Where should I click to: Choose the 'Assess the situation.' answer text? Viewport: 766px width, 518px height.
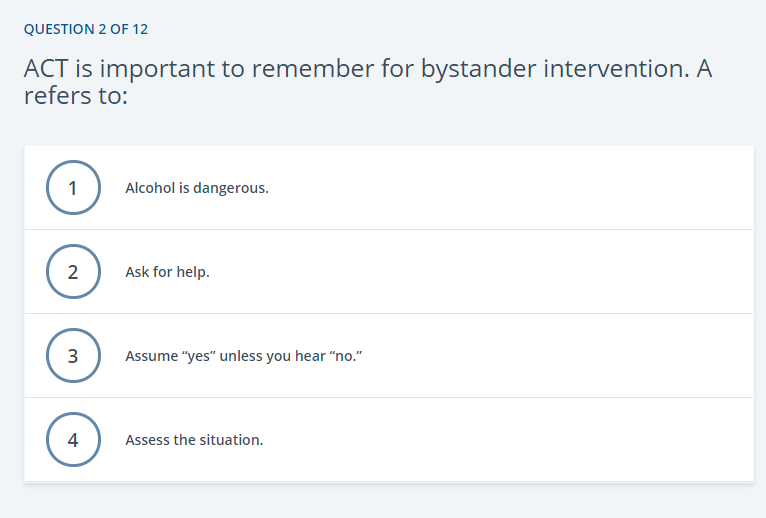coord(194,440)
